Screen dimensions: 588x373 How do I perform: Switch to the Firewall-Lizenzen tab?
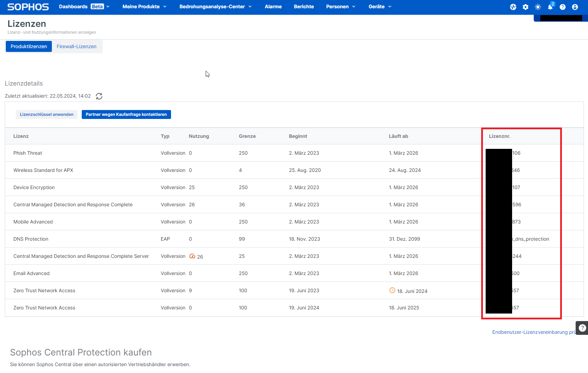pos(77,46)
